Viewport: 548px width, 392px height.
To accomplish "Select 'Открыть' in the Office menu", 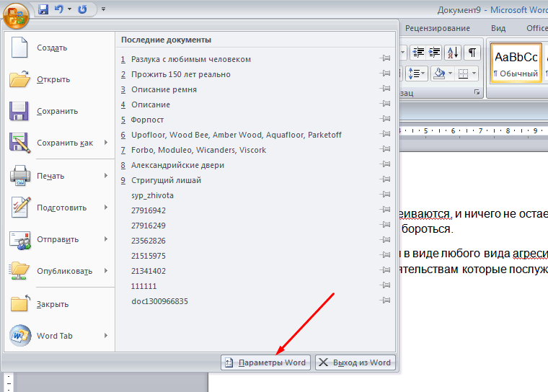I will click(x=52, y=79).
